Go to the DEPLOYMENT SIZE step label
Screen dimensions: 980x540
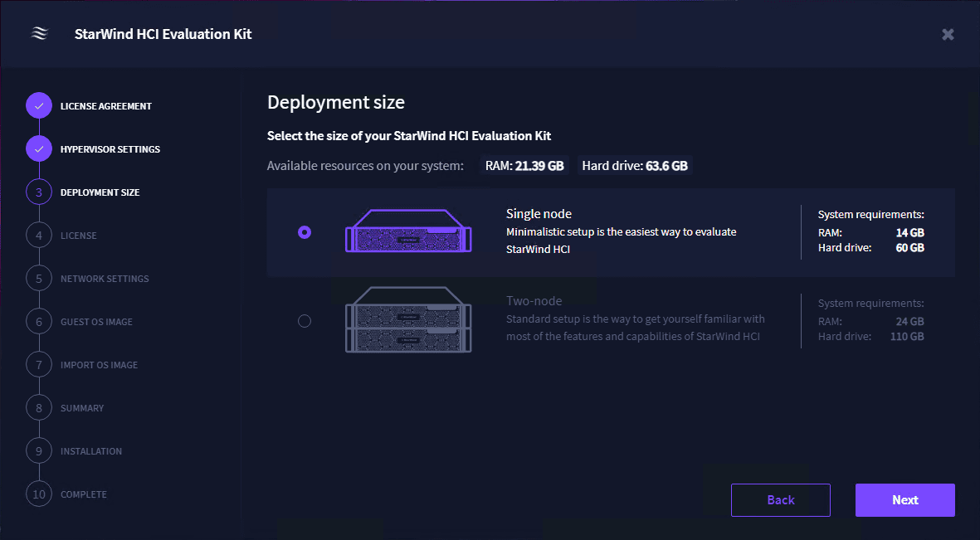click(x=100, y=192)
